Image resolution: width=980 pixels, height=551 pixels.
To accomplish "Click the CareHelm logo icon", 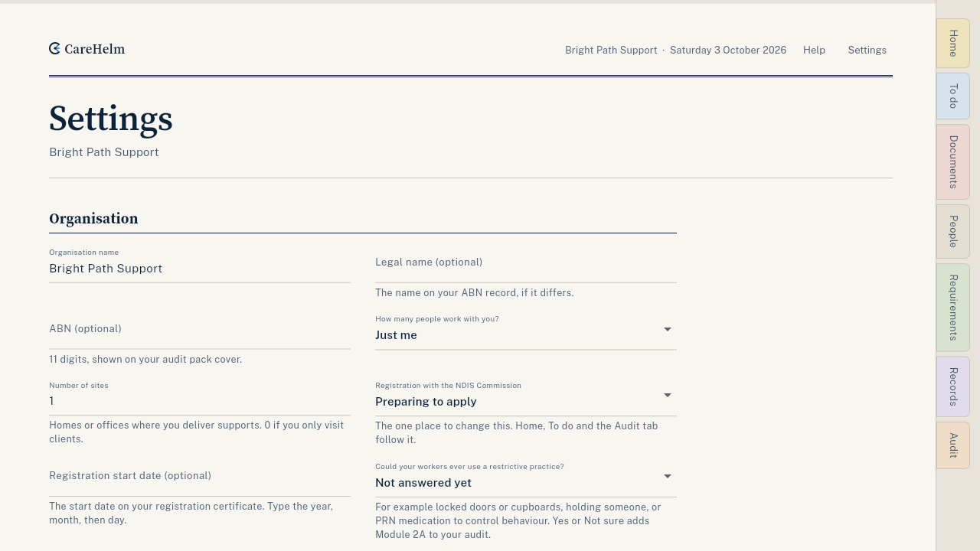I will pos(54,49).
